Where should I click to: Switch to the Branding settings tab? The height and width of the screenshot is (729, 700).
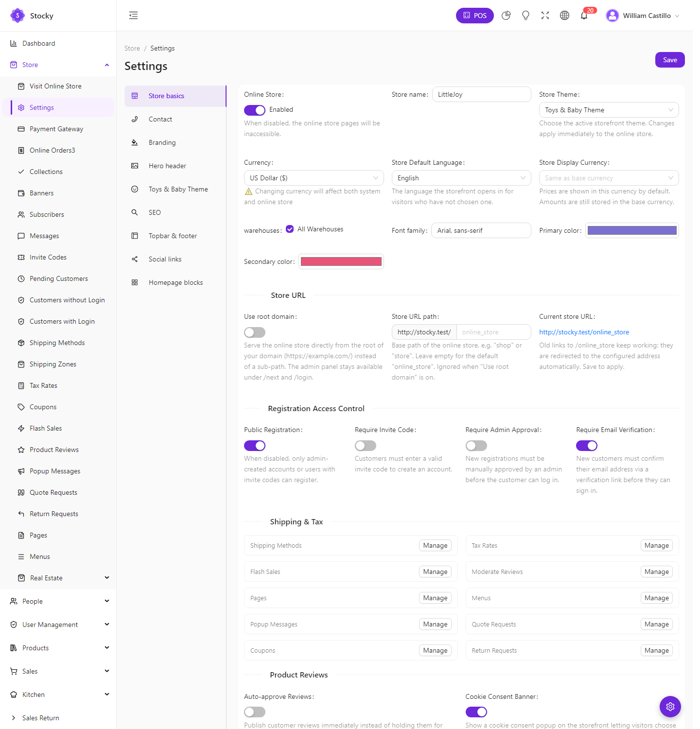pos(175,142)
